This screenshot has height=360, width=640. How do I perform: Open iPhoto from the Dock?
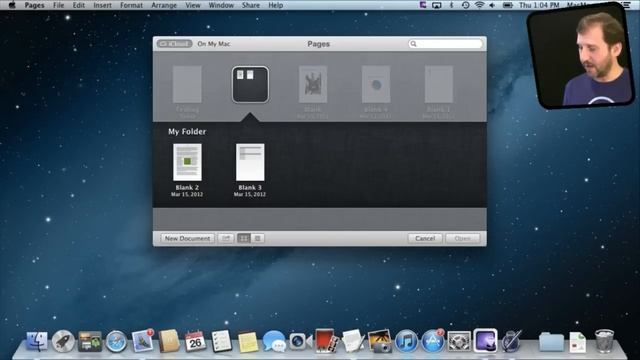coord(379,341)
